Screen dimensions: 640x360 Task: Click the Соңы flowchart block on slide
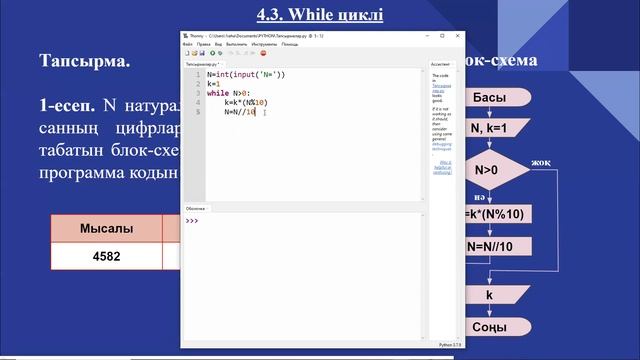point(498,327)
